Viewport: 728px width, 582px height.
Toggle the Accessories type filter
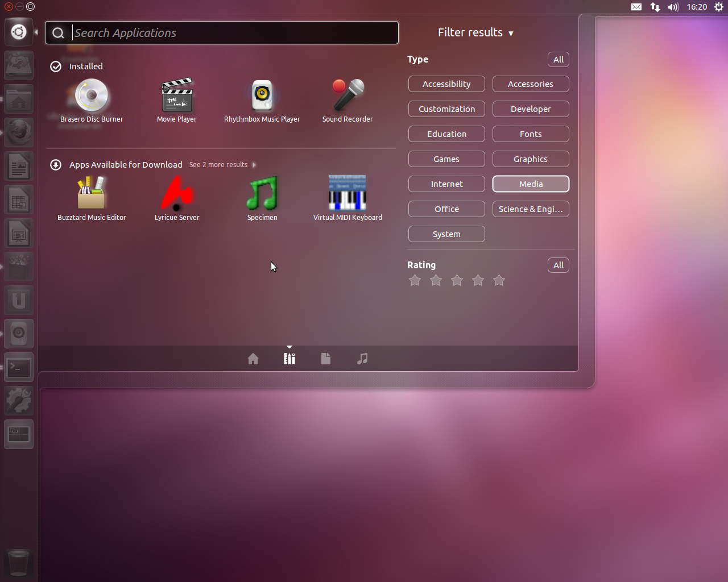coord(531,84)
